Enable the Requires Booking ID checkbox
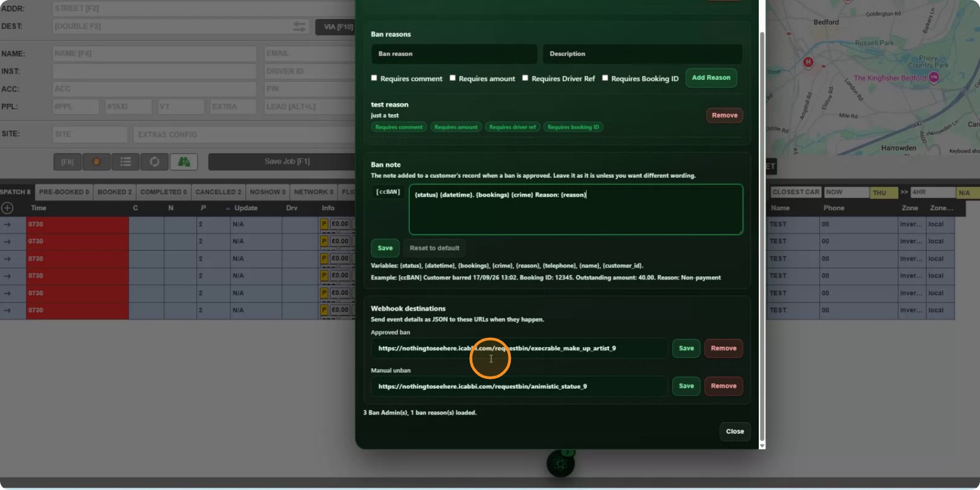 pyautogui.click(x=605, y=78)
